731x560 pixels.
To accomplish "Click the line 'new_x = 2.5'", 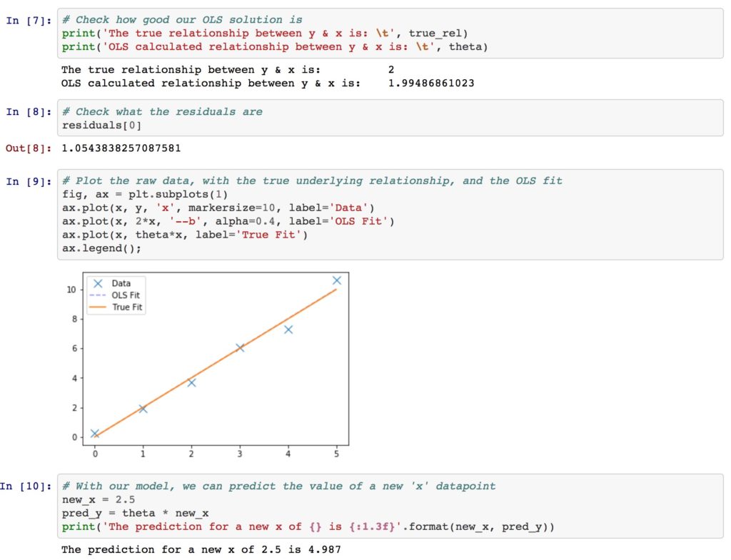I will click(x=99, y=500).
